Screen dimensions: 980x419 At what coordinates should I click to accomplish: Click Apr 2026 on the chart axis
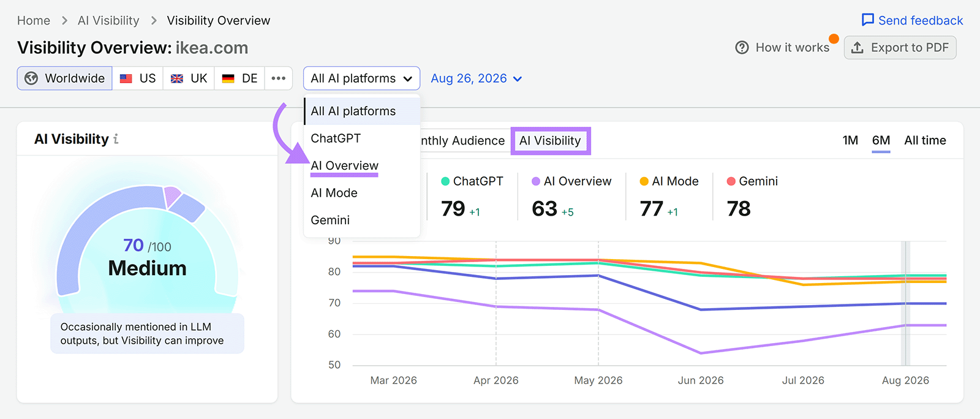tap(496, 380)
